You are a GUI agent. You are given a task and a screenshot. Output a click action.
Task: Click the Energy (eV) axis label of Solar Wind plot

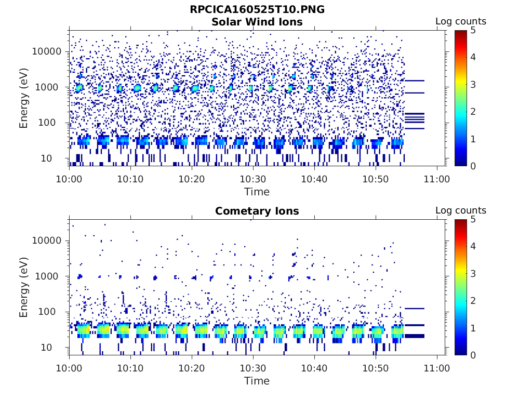24,98
